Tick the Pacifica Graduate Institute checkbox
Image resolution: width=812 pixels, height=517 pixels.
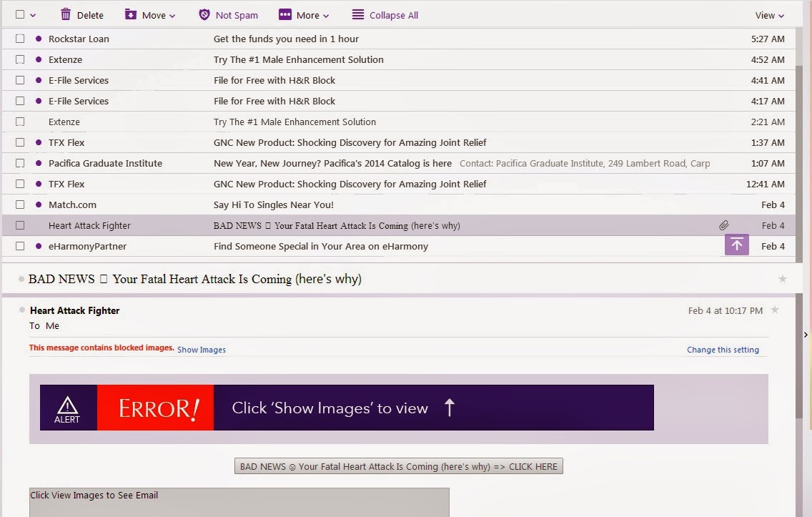[20, 163]
